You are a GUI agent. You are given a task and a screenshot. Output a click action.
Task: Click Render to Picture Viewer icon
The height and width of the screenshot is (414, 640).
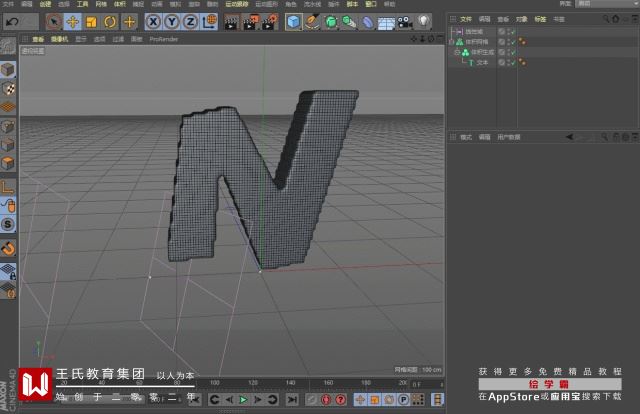click(250, 22)
